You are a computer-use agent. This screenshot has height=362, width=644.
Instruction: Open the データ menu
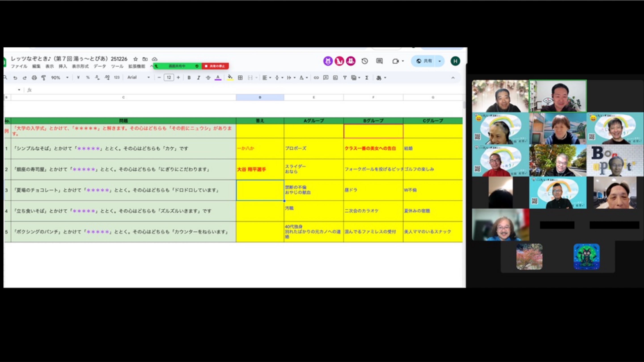tap(100, 66)
